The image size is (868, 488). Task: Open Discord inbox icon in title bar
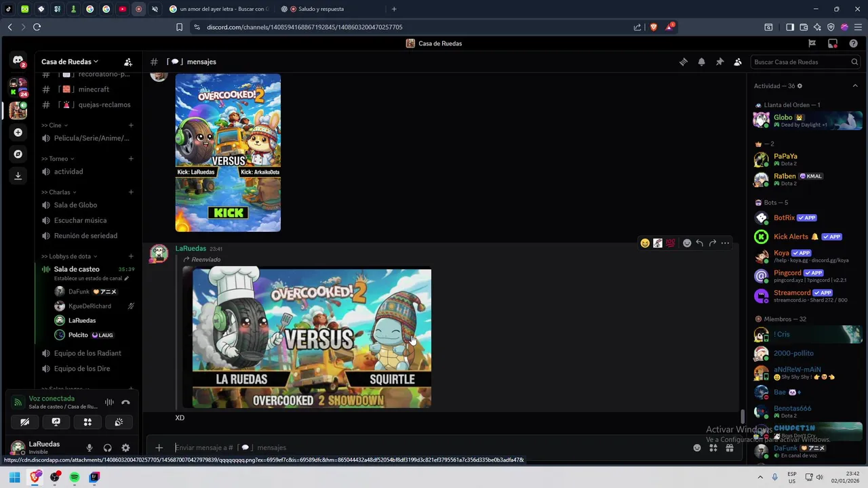(833, 43)
